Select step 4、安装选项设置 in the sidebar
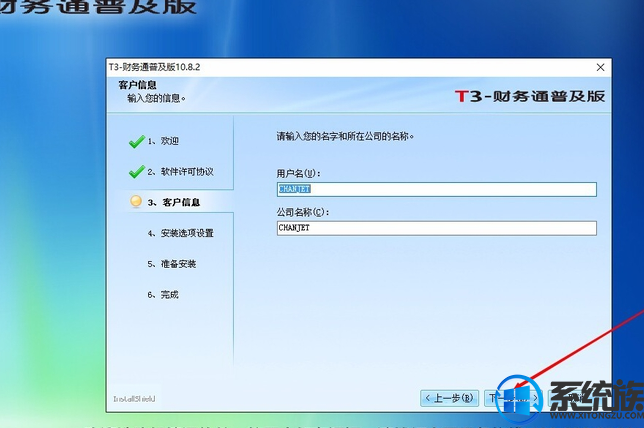This screenshot has height=428, width=644. [x=180, y=233]
